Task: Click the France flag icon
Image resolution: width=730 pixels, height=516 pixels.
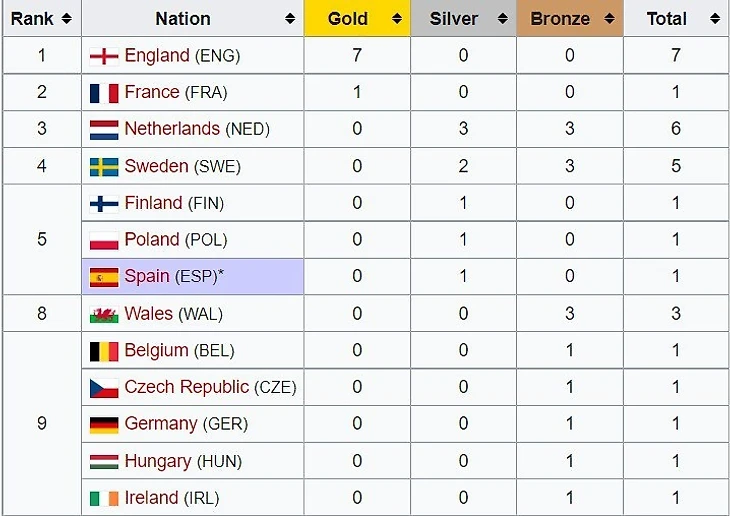Action: 104,93
